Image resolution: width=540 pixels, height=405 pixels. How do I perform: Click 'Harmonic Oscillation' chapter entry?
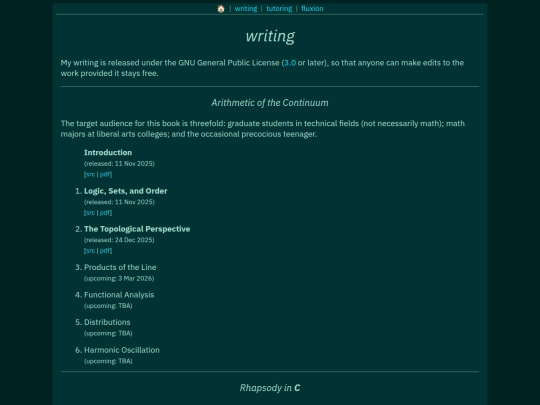[x=122, y=350]
